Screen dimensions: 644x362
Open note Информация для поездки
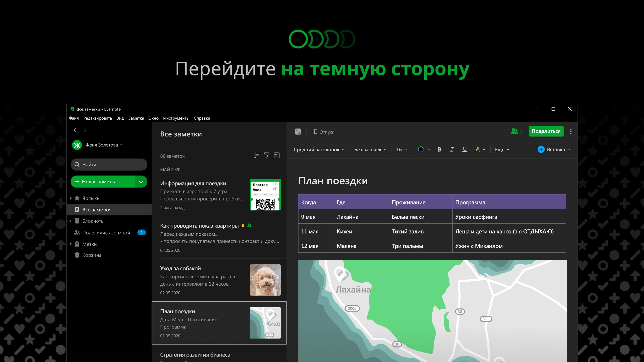pos(219,195)
